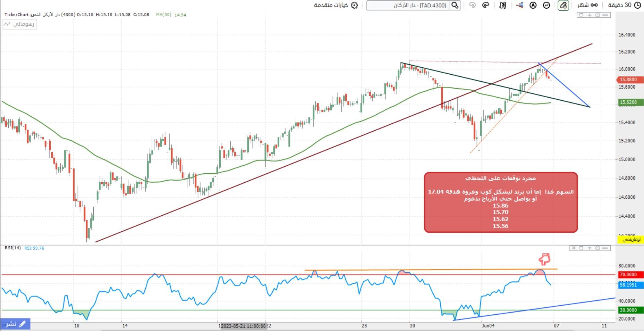
Task: Click the redo arrow icon
Action: 486,5
